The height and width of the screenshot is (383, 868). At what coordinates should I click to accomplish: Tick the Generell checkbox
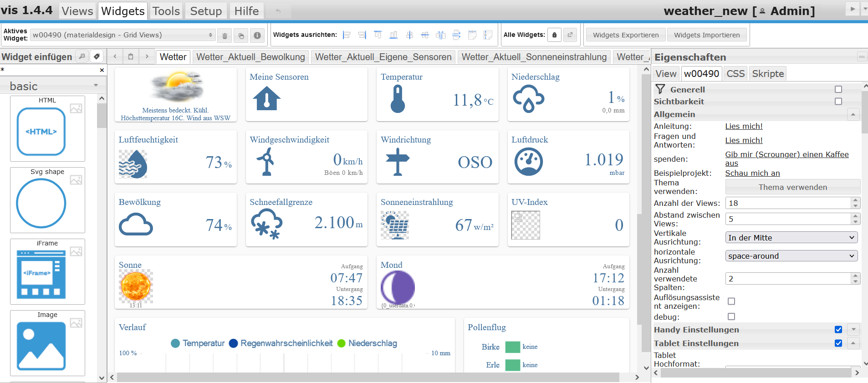[x=838, y=89]
